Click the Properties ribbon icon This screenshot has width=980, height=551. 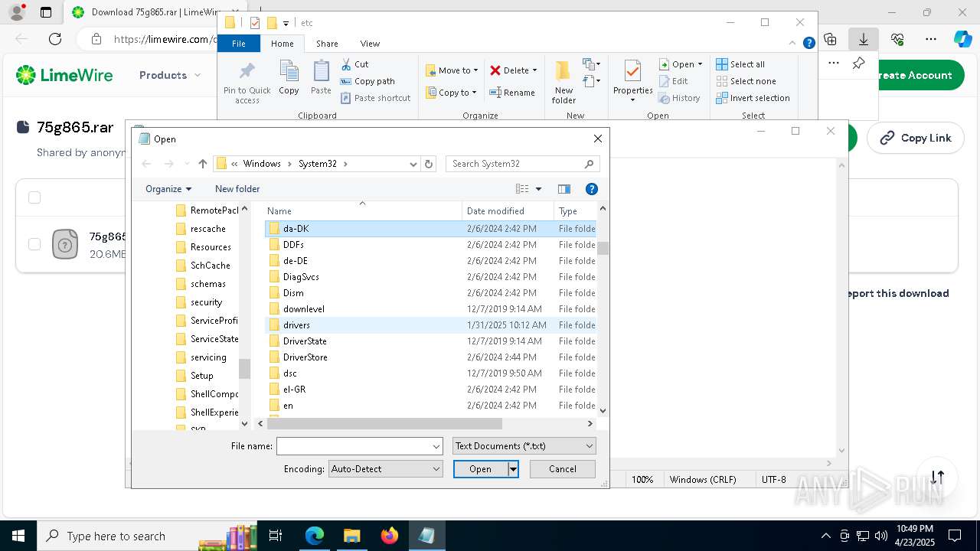(x=632, y=81)
